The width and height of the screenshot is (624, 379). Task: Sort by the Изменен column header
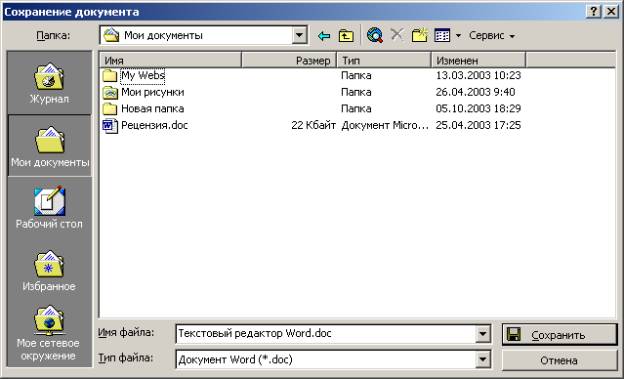(x=478, y=61)
